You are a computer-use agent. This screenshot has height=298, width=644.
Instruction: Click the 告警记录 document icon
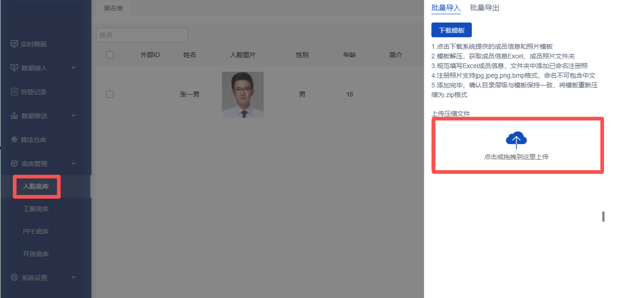point(14,92)
